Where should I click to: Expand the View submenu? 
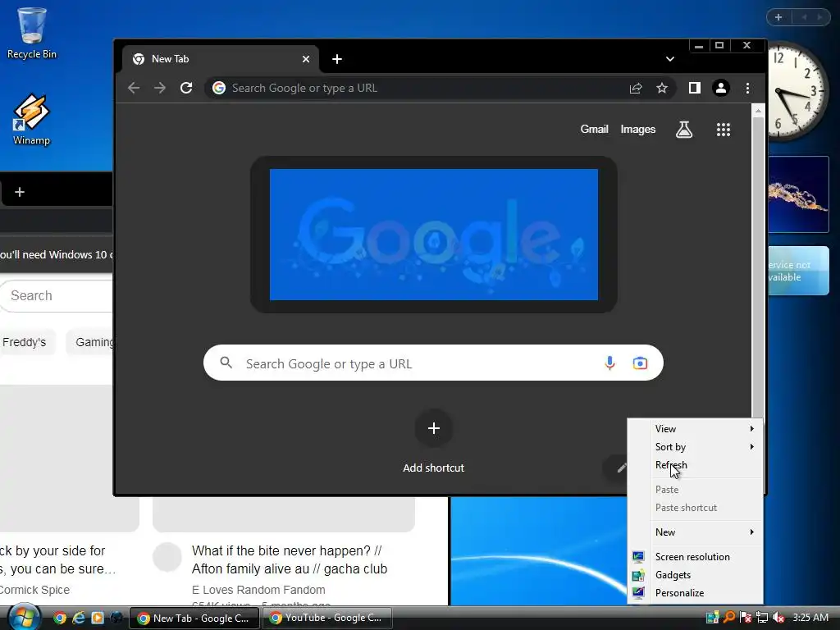tap(696, 428)
